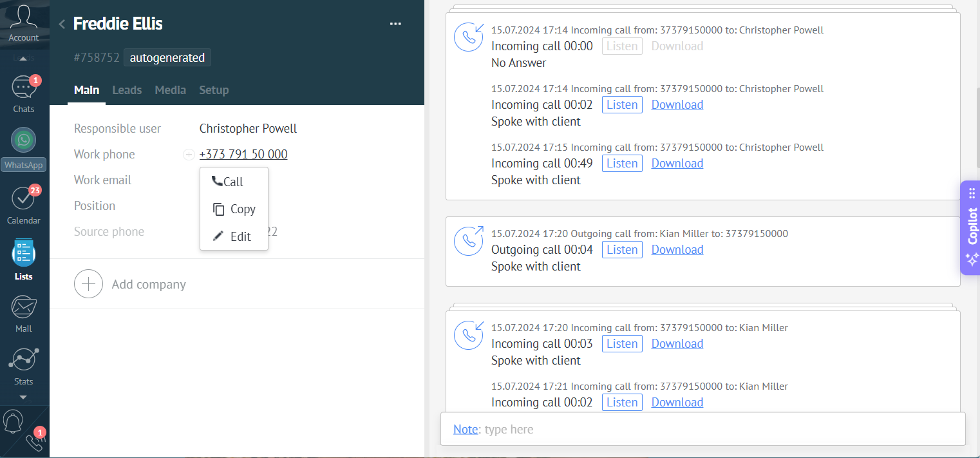
Task: Open the WhatsApp sidebar icon
Action: click(23, 142)
